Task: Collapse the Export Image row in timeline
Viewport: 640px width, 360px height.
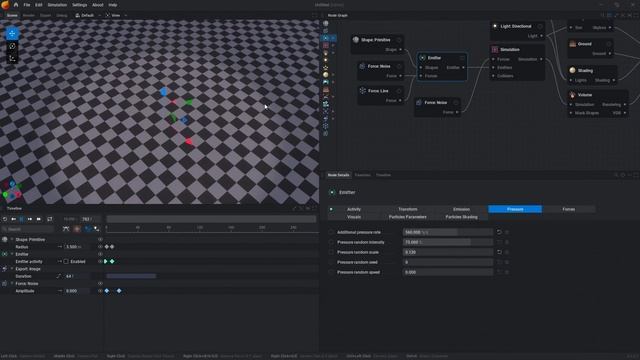Action: [12, 269]
